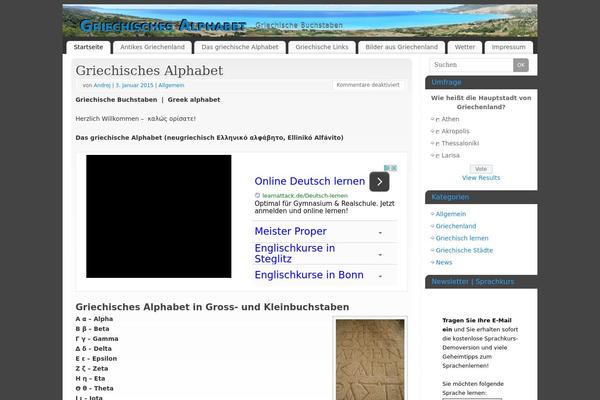Click the text 'Kommentare deaktiviert'
The height and width of the screenshot is (400, 600).
tap(368, 85)
